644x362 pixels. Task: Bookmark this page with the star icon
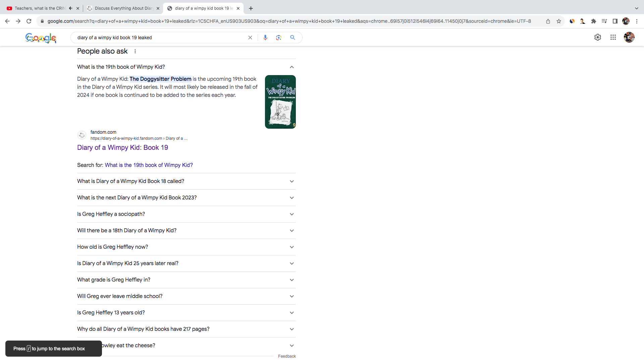point(559,21)
